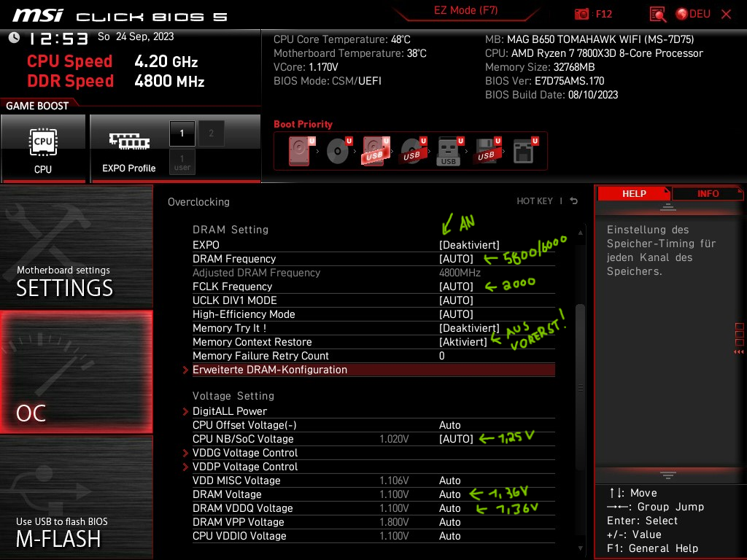Open the Memory Try It ! dropdown
The width and height of the screenshot is (747, 560).
click(x=469, y=328)
